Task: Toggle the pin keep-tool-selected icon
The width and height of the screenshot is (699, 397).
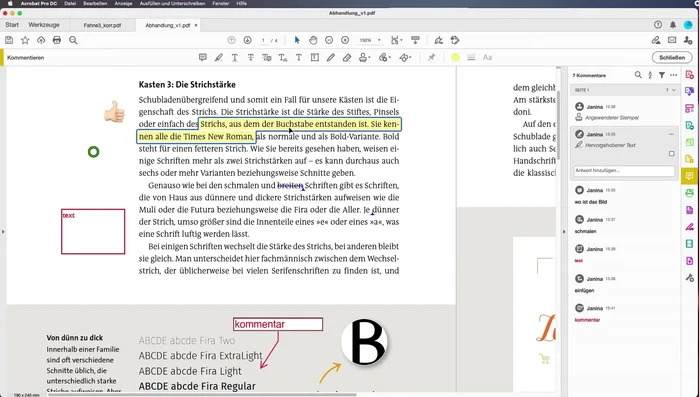Action: (431, 57)
